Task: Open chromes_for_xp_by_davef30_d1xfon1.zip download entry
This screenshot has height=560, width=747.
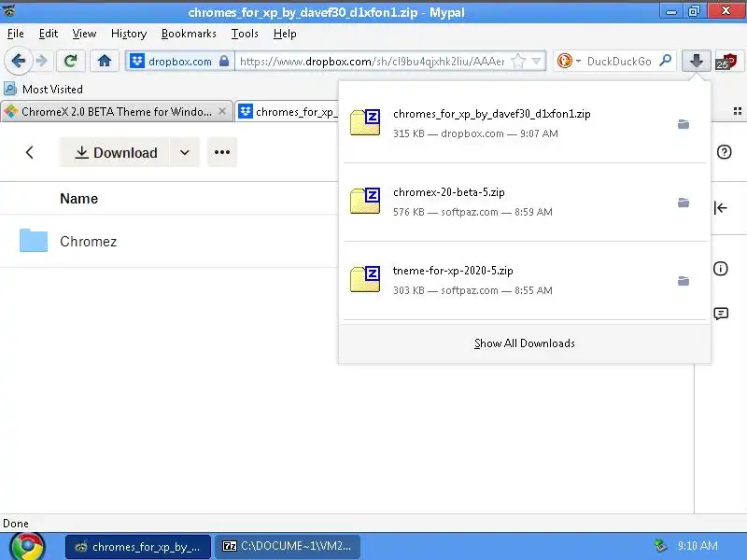Action: pos(524,124)
